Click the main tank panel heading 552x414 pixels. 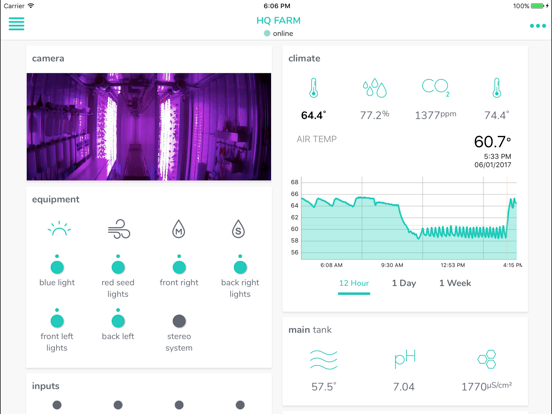[310, 330]
